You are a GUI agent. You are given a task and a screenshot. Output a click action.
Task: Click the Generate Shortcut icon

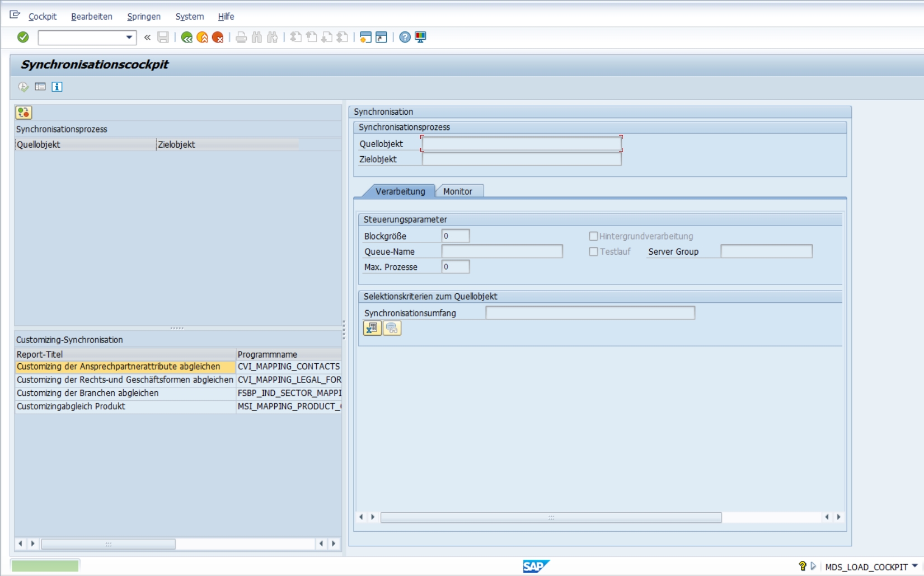381,38
